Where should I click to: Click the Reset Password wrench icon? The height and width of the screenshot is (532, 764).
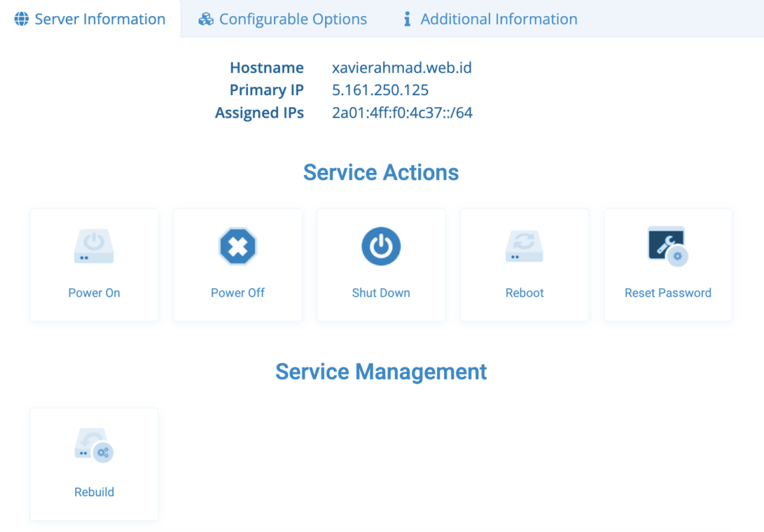667,246
